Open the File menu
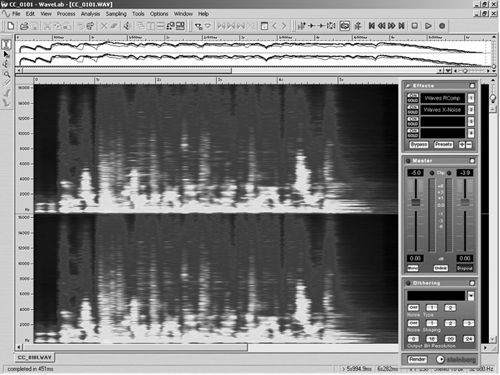 [16, 14]
